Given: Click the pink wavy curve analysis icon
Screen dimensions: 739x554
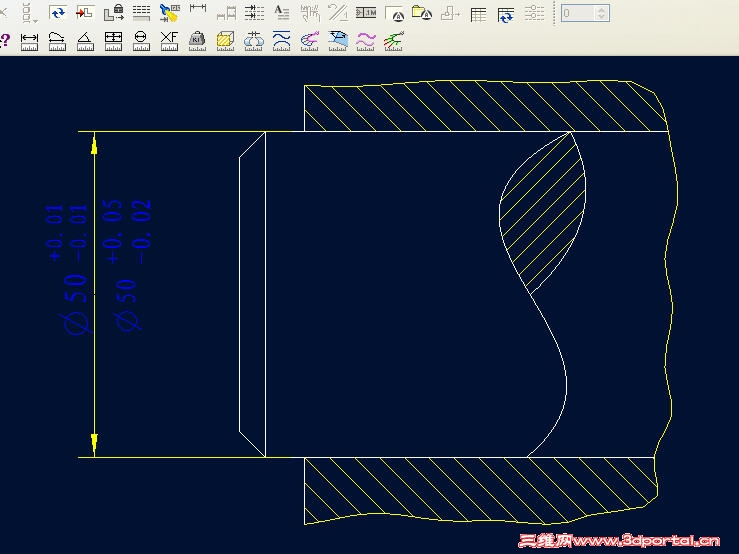Looking at the screenshot, I should click(x=366, y=41).
